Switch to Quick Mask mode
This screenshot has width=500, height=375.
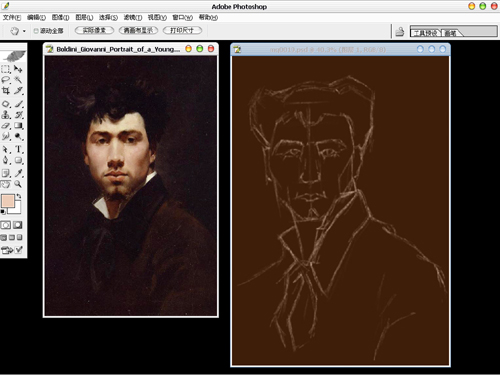coord(18,225)
